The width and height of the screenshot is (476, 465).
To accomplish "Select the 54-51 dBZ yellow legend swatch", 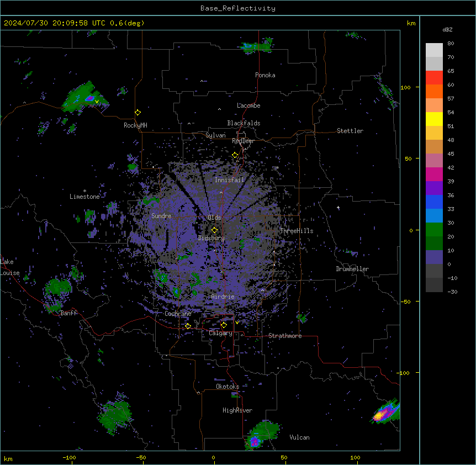I will click(434, 119).
